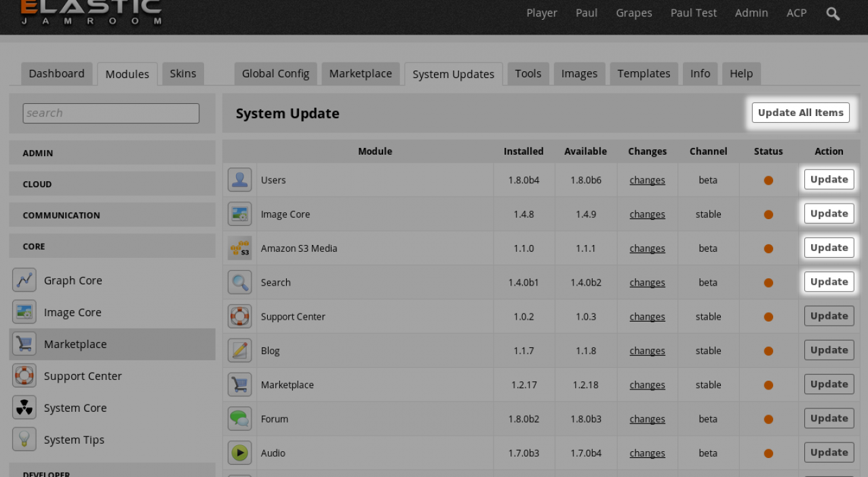Click the Users module icon
The image size is (868, 477).
point(239,180)
